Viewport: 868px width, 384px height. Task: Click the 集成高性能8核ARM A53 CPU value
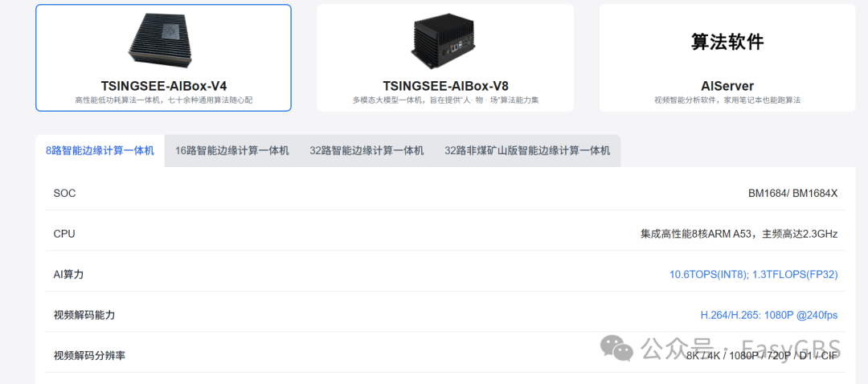pos(739,234)
